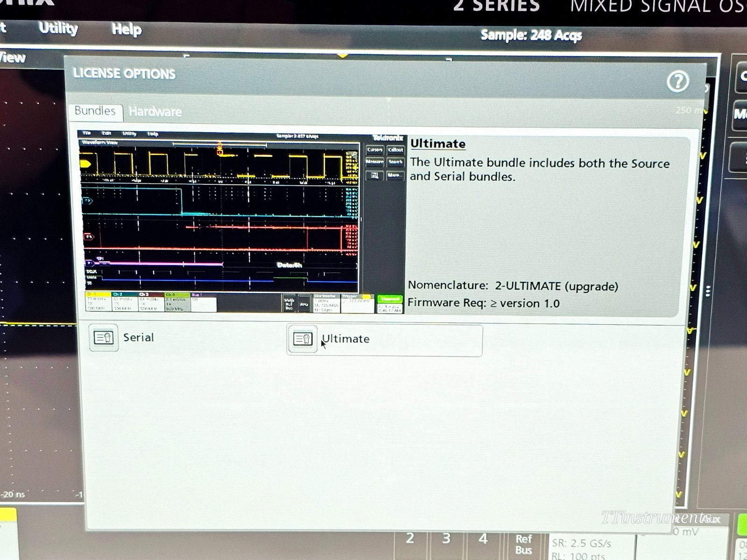The width and height of the screenshot is (747, 560).
Task: Click the Sample: 248 Acqs readout
Action: [x=531, y=35]
